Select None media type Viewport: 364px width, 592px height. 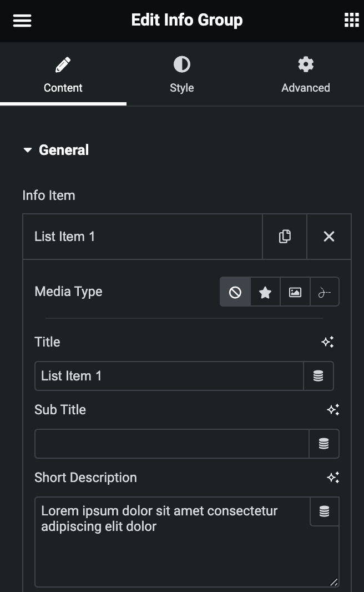pyautogui.click(x=235, y=292)
